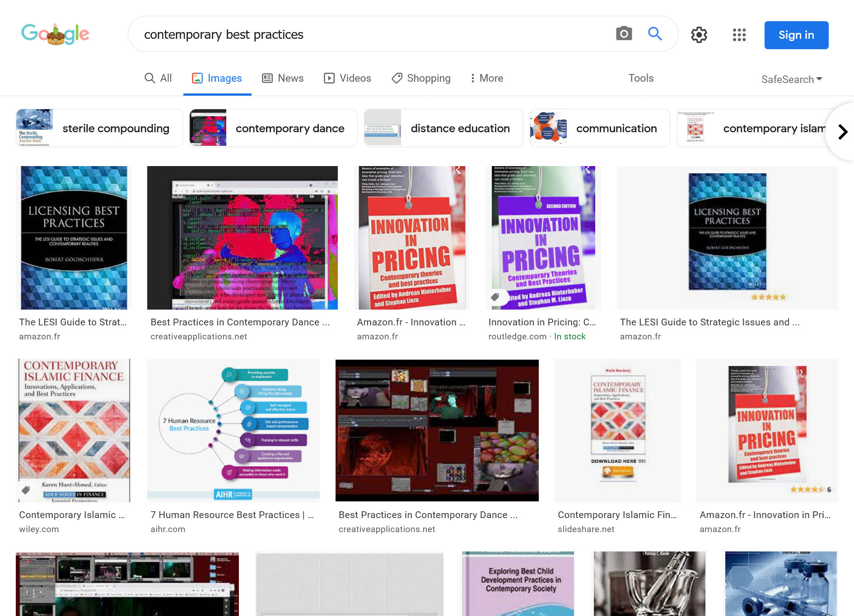Image resolution: width=854 pixels, height=616 pixels.
Task: Open '7 Human Resource Best Practices' aihr link
Action: tap(232, 515)
